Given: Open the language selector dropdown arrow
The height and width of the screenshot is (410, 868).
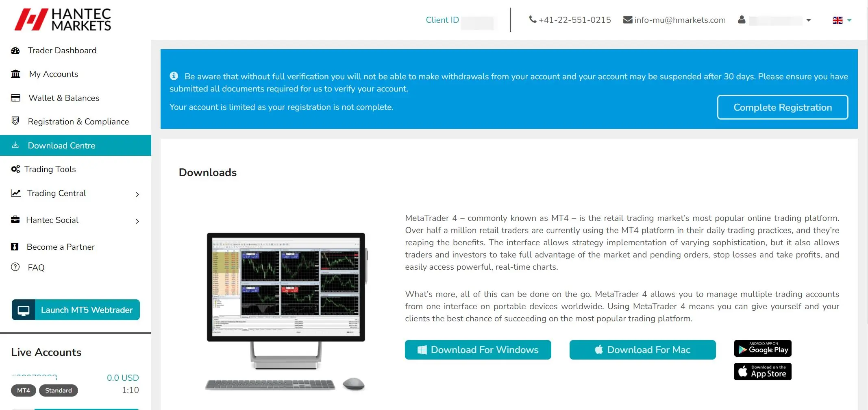Looking at the screenshot, I should pos(849,20).
